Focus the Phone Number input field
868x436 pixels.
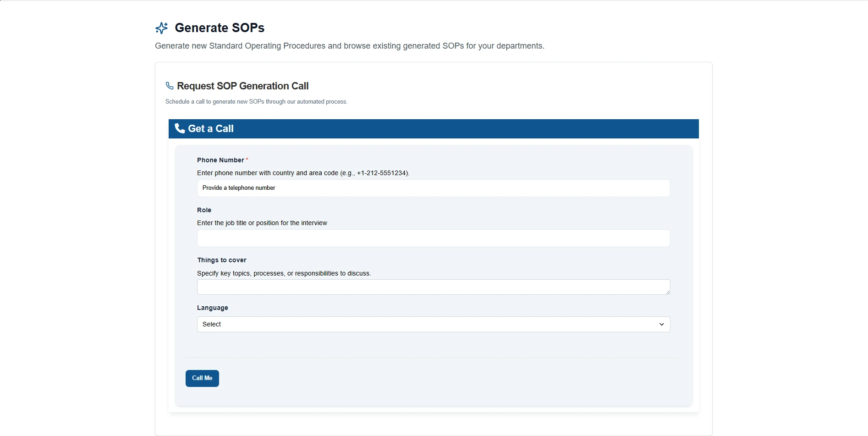click(x=434, y=188)
